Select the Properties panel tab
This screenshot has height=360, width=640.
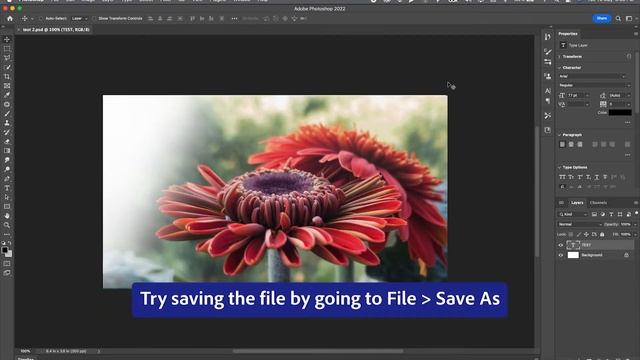[x=568, y=34]
